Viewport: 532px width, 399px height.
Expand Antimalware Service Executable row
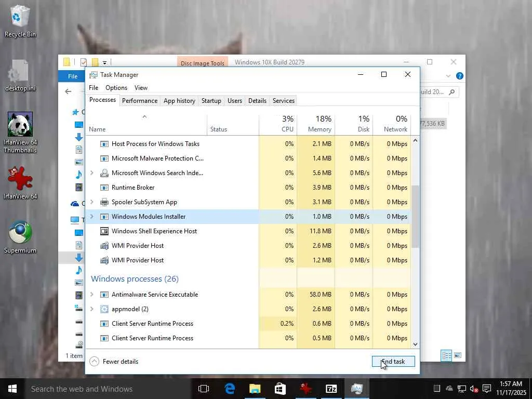(91, 295)
